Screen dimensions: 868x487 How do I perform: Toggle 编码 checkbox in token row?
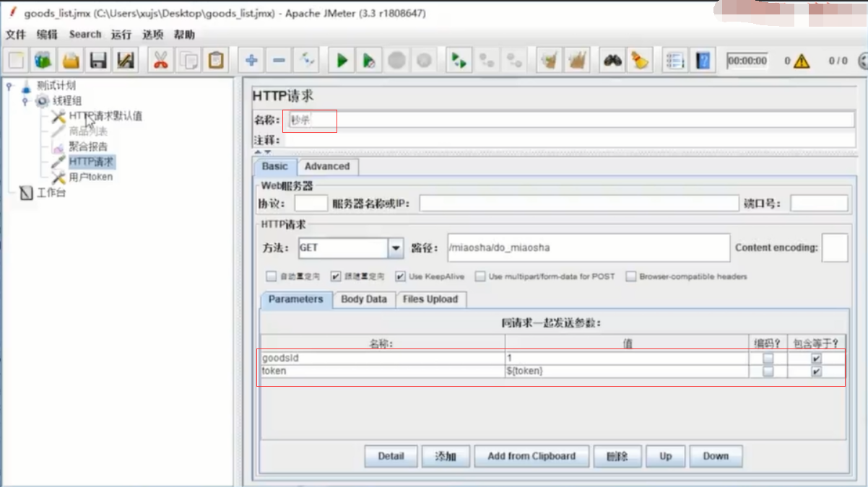pyautogui.click(x=768, y=371)
